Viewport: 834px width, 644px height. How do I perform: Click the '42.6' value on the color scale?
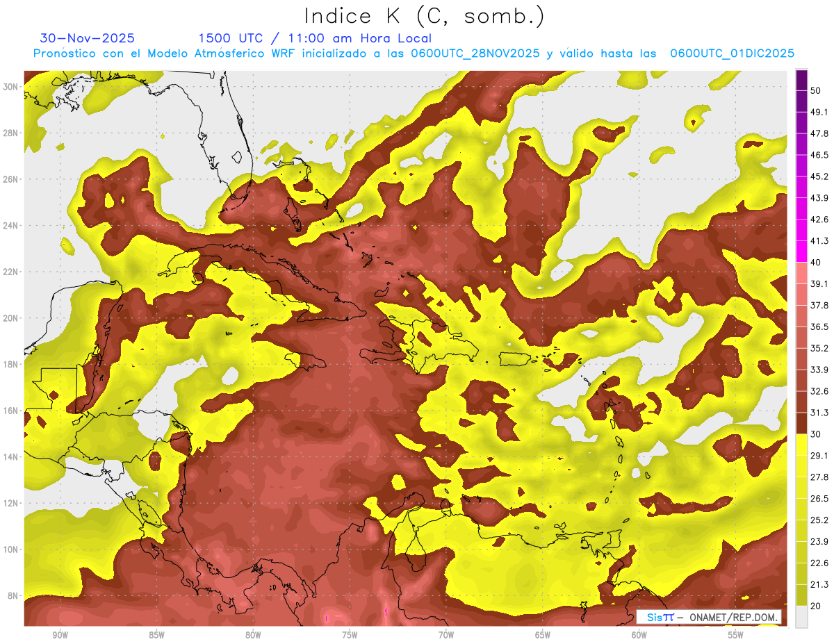(819, 220)
